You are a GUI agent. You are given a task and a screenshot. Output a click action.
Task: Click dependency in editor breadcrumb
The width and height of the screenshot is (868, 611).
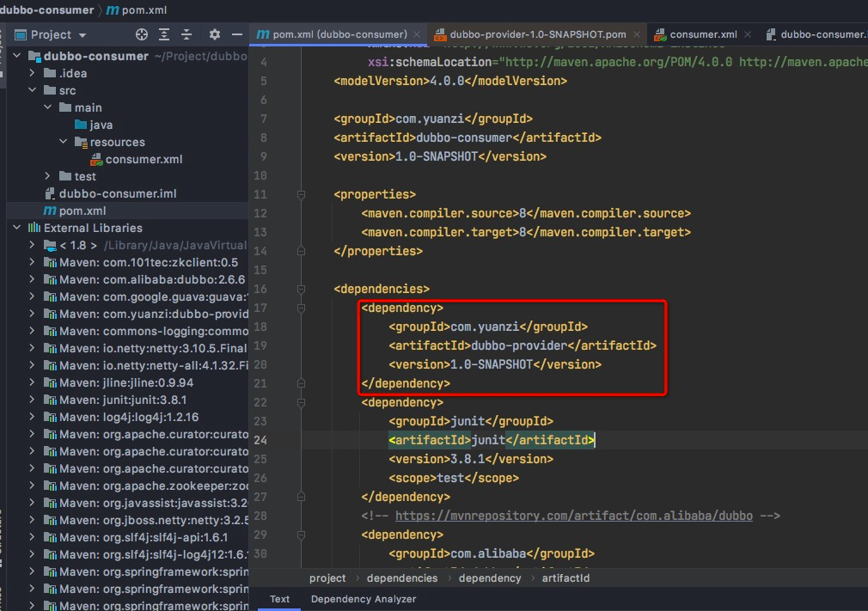tap(490, 577)
